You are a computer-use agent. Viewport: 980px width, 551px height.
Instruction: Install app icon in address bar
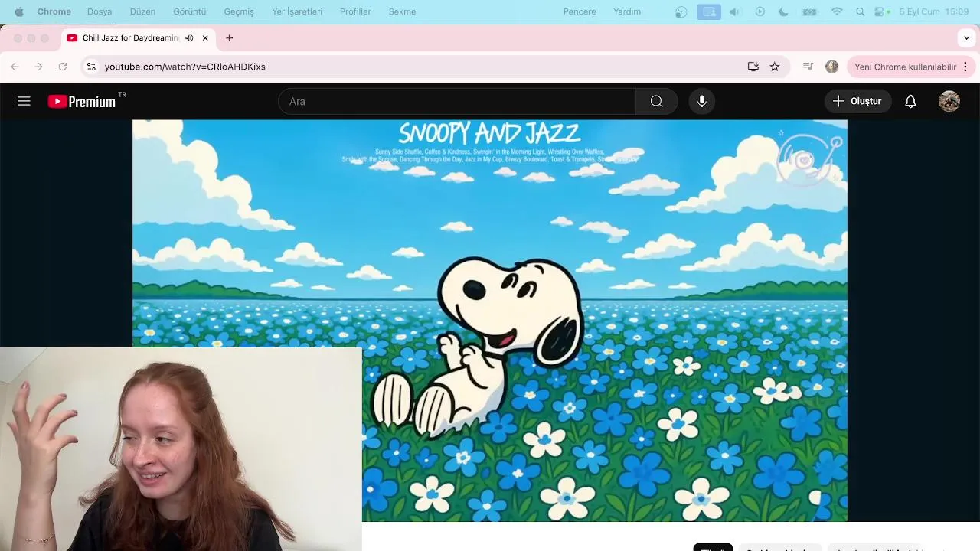[x=753, y=67]
